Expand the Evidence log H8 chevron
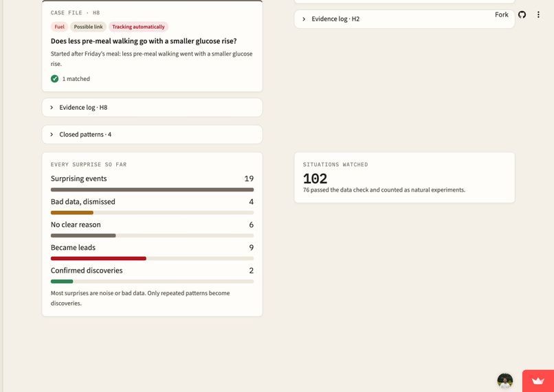Screen dimensions: 554x392 pos(52,107)
